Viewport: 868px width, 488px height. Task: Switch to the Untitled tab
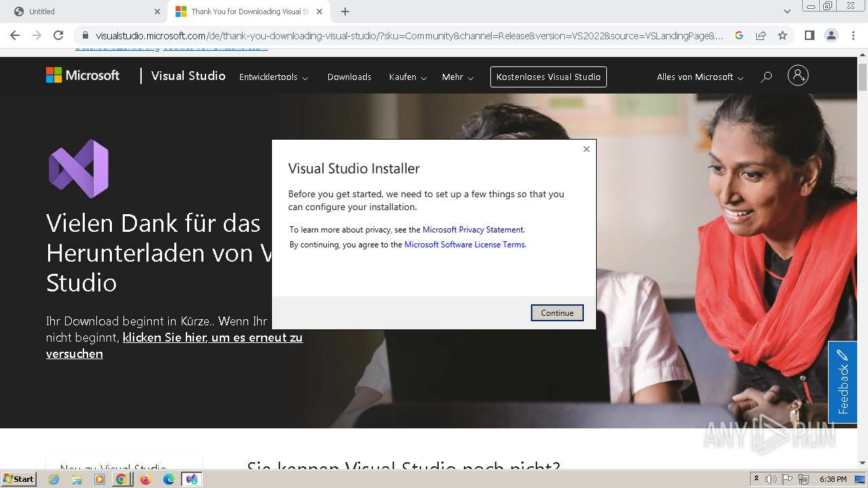point(85,12)
